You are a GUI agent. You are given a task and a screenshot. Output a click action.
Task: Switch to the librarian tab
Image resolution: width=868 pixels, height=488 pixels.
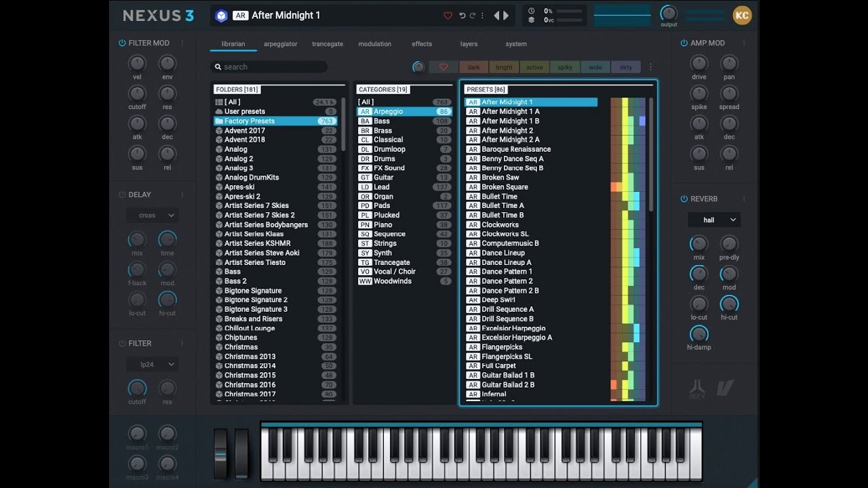tap(233, 44)
